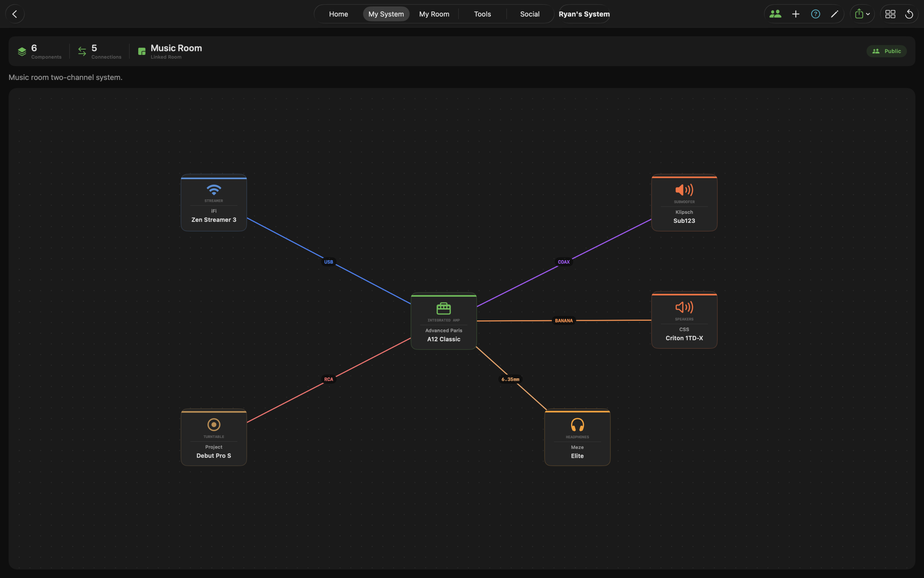Click the Zen Streamer 3 name text
Screen dimensions: 924x578
tap(214, 220)
